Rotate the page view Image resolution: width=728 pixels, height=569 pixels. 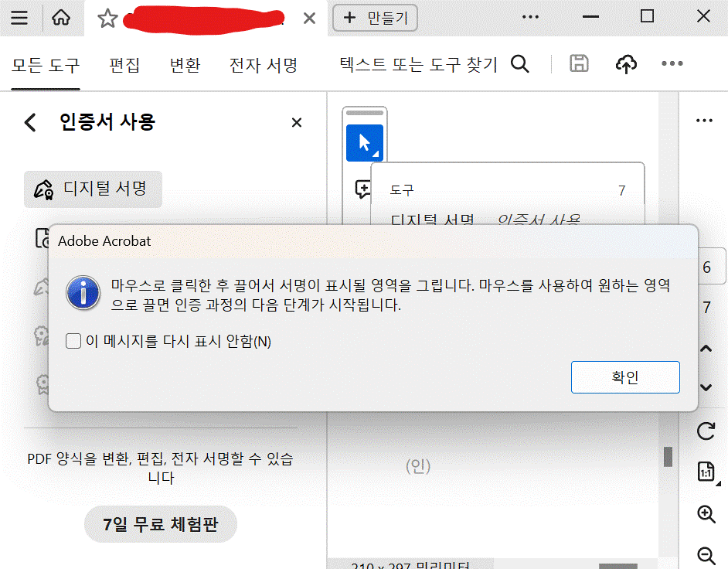click(x=706, y=431)
